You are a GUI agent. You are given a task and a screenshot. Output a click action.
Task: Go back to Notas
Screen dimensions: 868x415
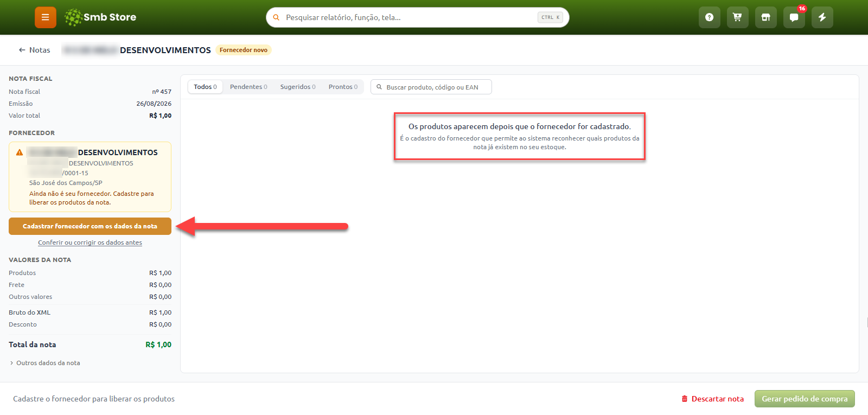point(34,50)
